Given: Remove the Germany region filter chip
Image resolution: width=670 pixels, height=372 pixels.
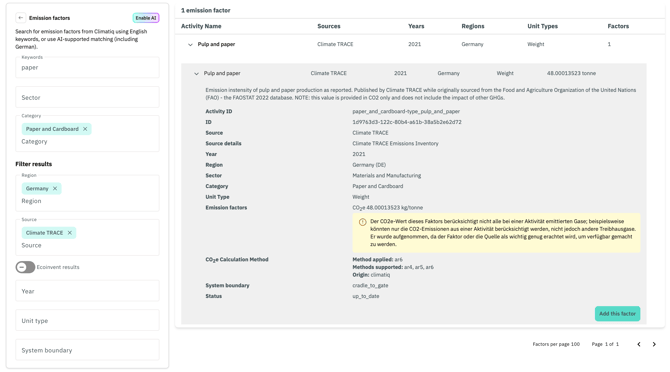Looking at the screenshot, I should coord(55,188).
